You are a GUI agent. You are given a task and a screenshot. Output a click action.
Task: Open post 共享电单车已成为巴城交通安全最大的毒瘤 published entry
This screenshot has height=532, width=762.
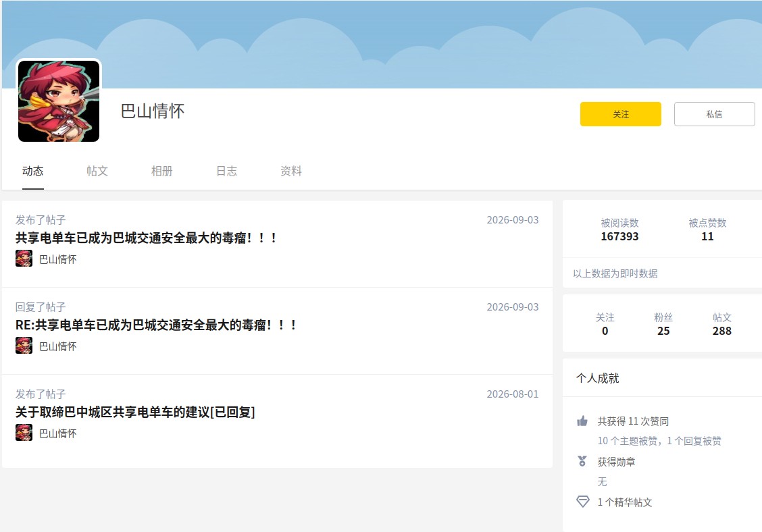[x=147, y=238]
